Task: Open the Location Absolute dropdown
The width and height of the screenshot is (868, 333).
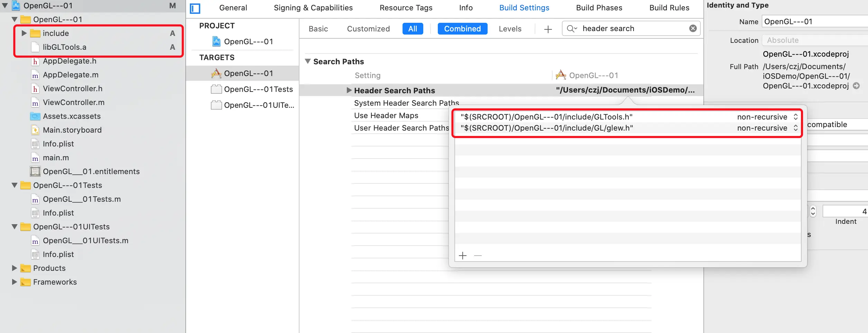Action: [x=815, y=40]
